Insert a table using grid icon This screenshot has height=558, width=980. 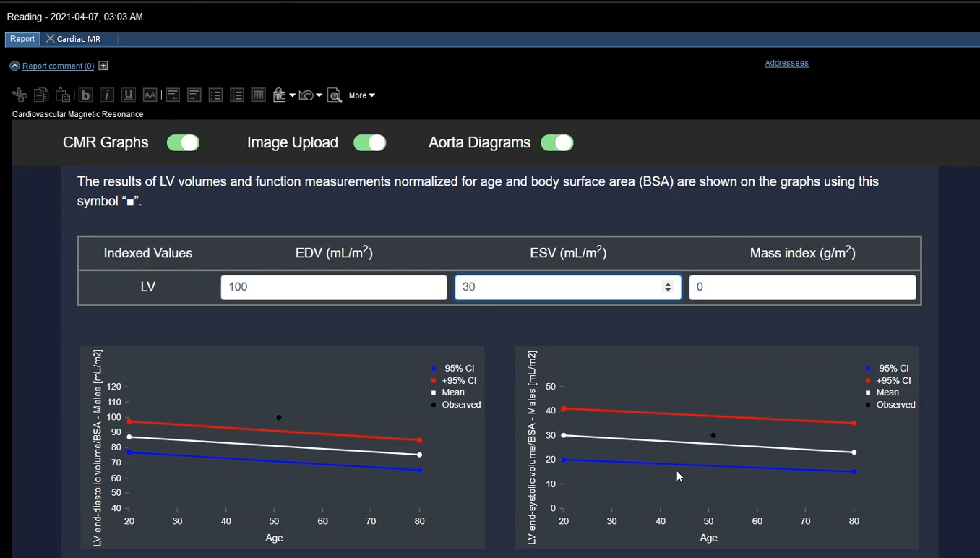258,95
